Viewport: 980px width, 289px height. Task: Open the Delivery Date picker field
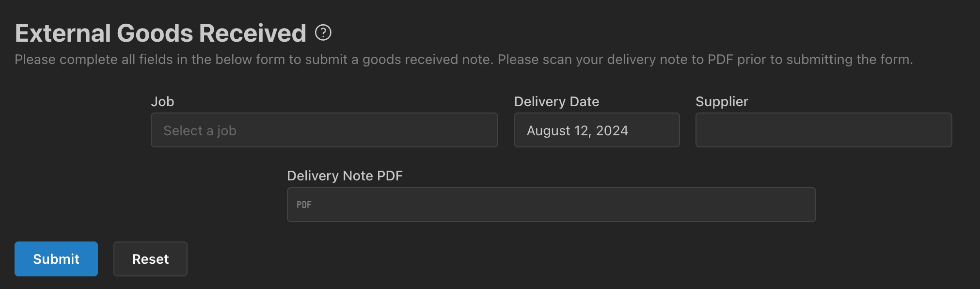pos(596,130)
